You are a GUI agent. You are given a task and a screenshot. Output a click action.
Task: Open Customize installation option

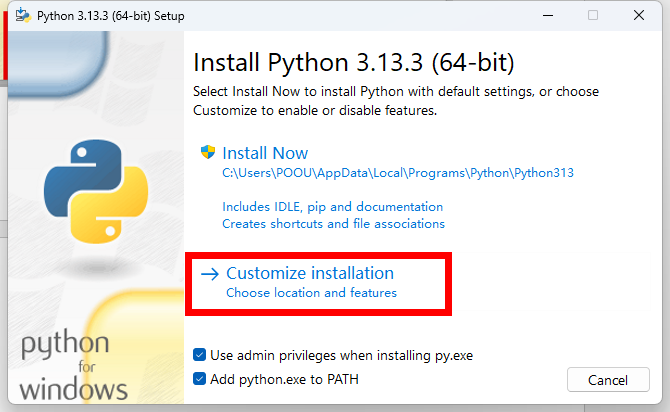point(310,273)
